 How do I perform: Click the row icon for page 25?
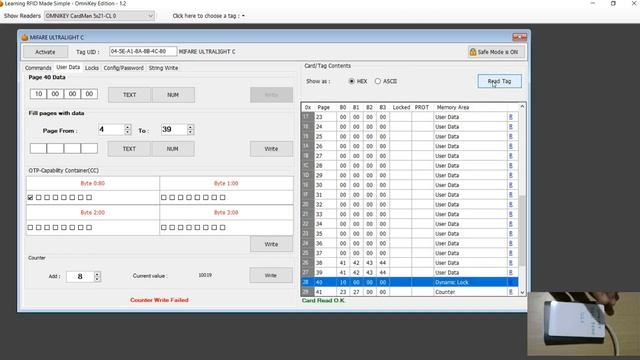(x=511, y=136)
